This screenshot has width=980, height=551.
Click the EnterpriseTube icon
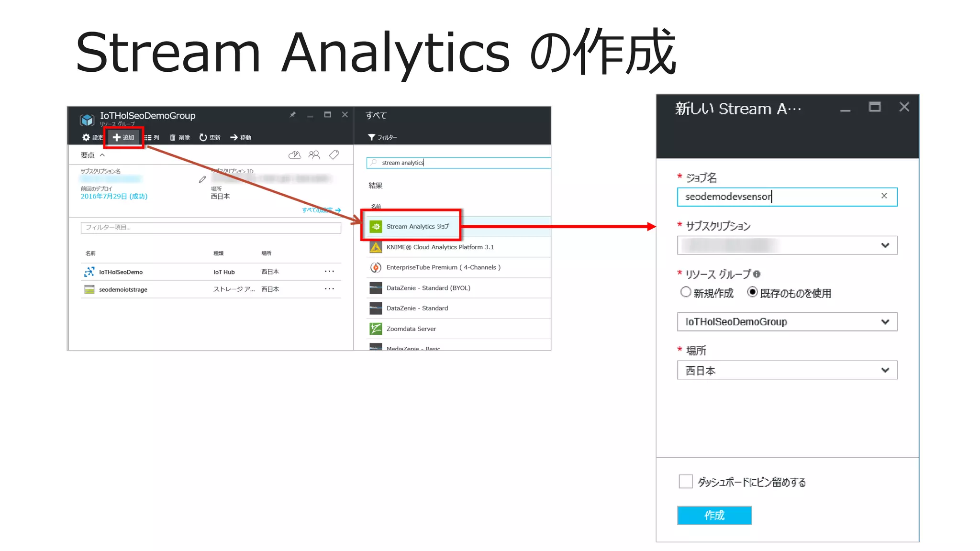tap(376, 267)
